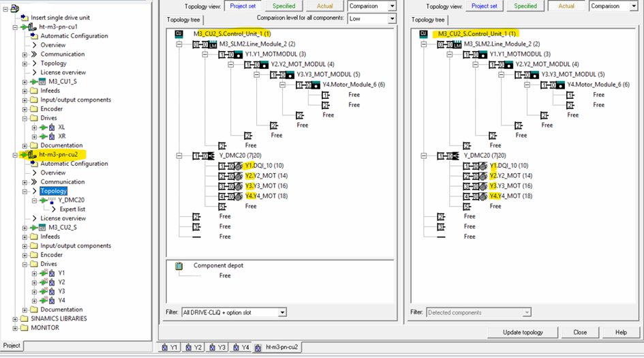
Task: Click the CU icon in left topology tree
Action: click(x=179, y=33)
